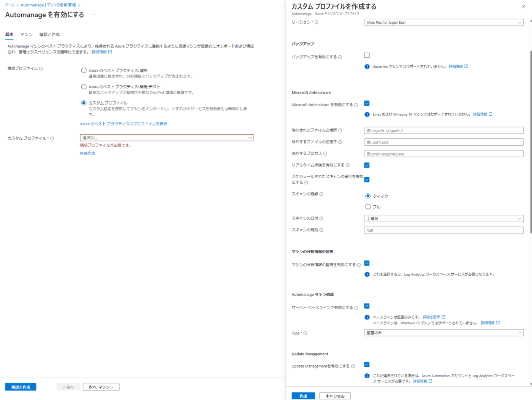Open 詳細情報 link for baseline Windows 10 note
The height and width of the screenshot is (400, 532).
(x=490, y=323)
